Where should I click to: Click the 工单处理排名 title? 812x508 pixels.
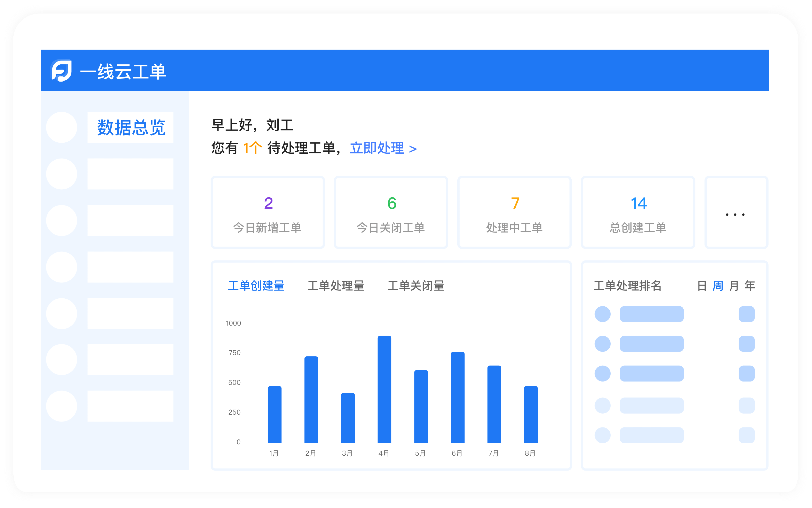(x=627, y=286)
